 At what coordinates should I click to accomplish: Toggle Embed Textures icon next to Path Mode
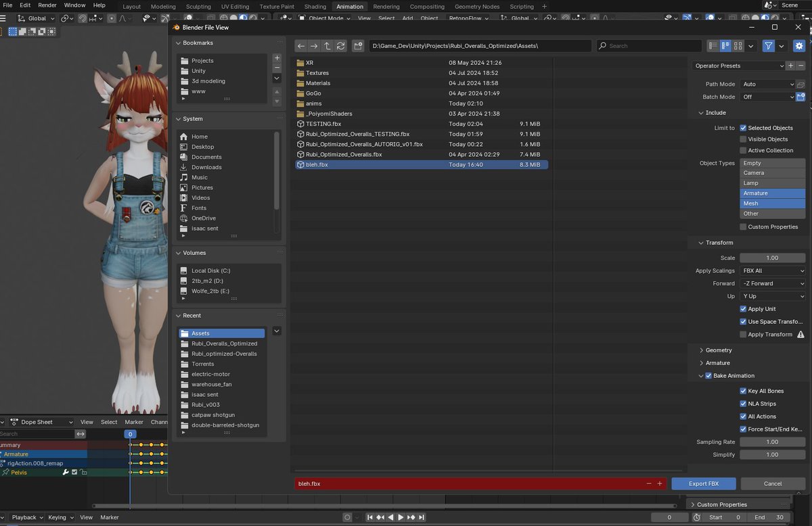[x=800, y=85]
